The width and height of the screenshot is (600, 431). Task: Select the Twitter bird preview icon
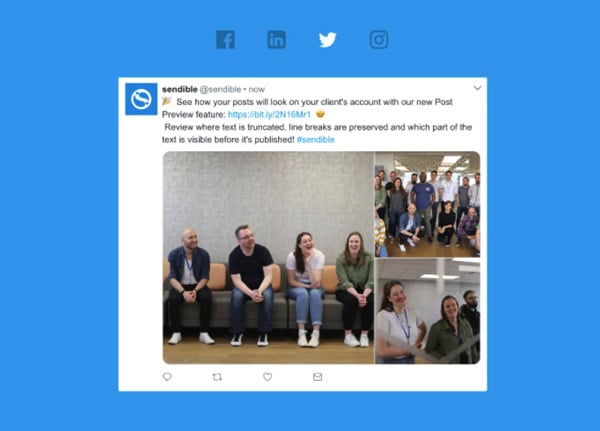pos(328,40)
